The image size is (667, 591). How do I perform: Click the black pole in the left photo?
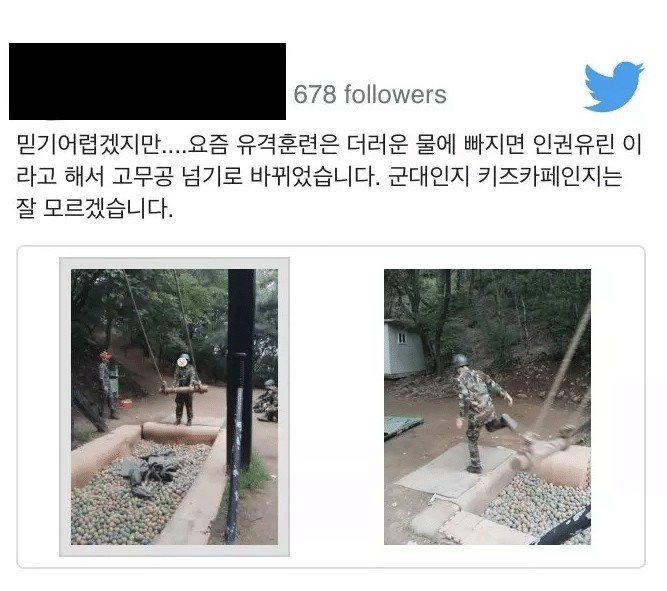[239, 404]
